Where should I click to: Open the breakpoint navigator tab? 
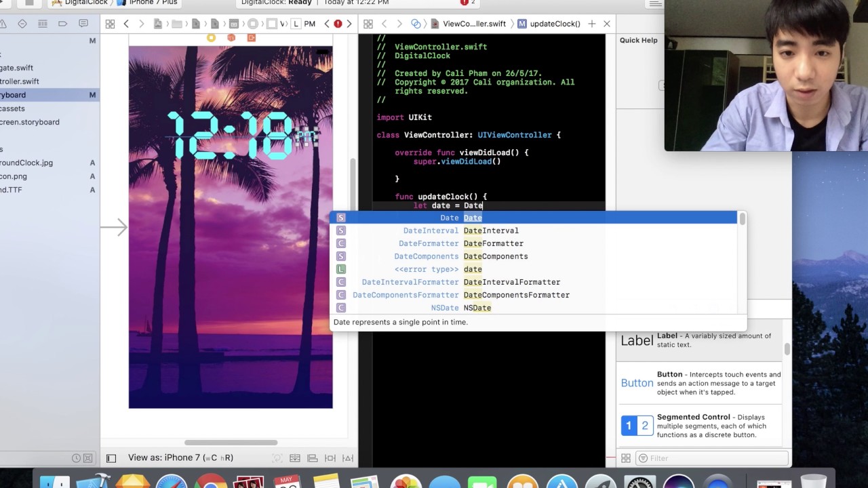62,24
